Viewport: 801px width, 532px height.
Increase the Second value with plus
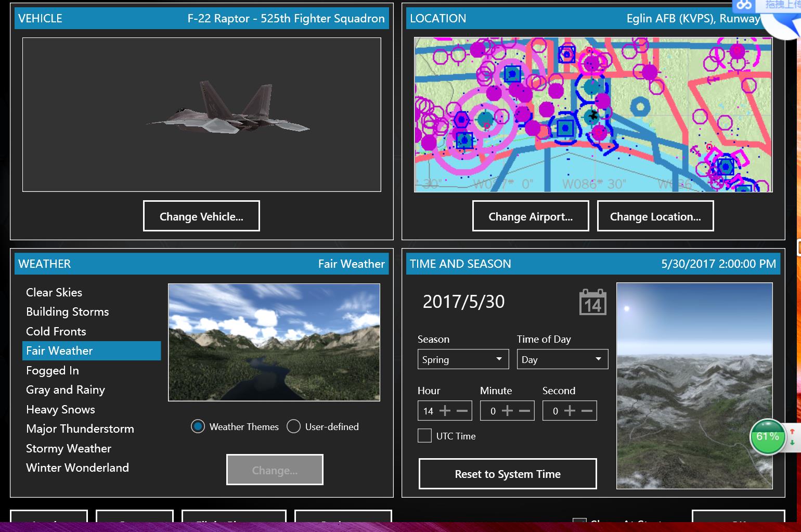coord(570,411)
